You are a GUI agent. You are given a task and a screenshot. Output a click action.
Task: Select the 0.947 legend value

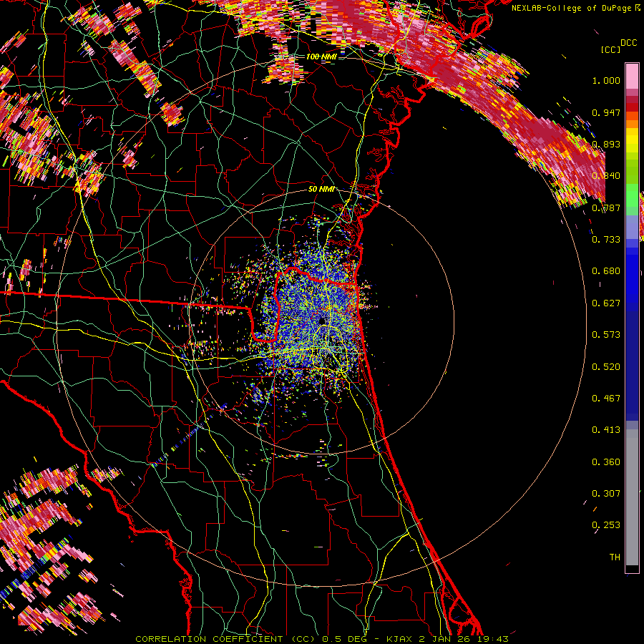click(x=606, y=112)
